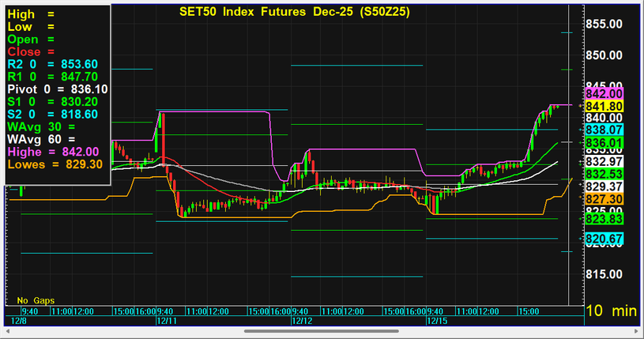Select the yellow 841.80 price tag
644x339 pixels.
pyautogui.click(x=605, y=106)
